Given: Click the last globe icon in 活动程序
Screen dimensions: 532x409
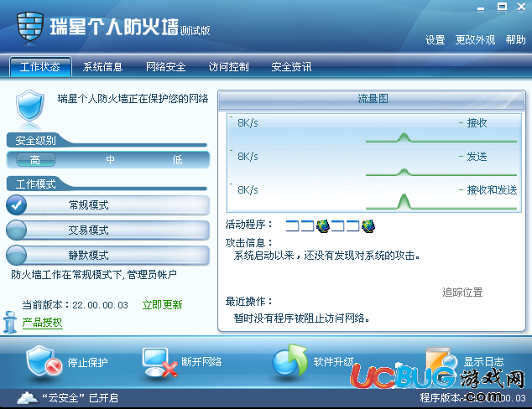Looking at the screenshot, I should pos(368,225).
